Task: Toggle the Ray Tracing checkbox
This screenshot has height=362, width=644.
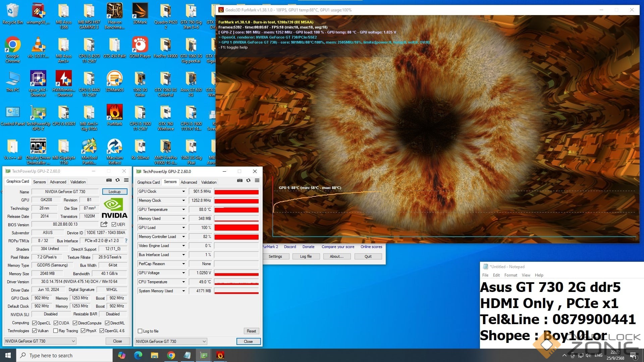Action: point(56,331)
